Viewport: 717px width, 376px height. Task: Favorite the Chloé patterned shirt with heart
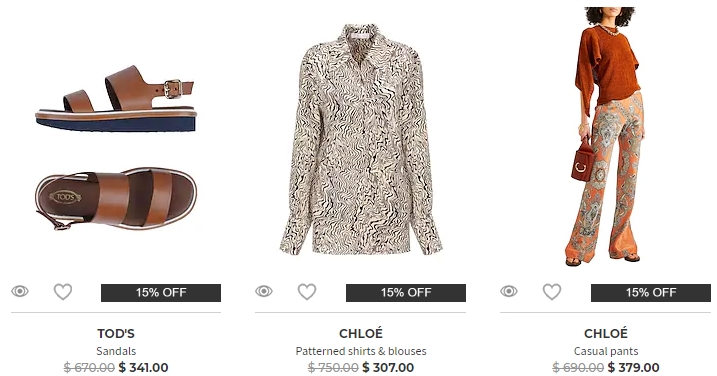click(307, 292)
